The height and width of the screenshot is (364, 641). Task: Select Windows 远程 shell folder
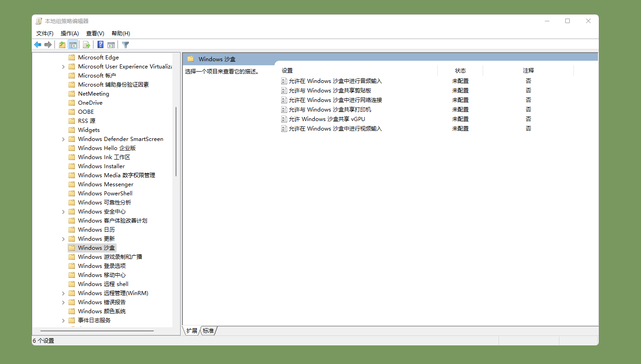point(103,284)
